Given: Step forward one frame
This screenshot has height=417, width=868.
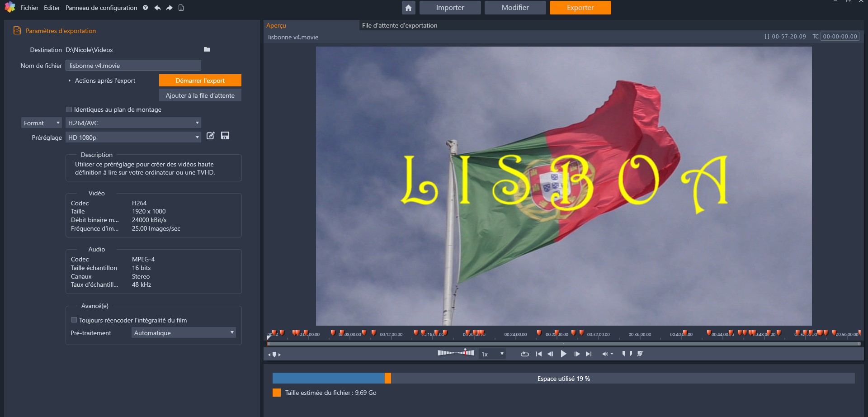Looking at the screenshot, I should coord(577,354).
